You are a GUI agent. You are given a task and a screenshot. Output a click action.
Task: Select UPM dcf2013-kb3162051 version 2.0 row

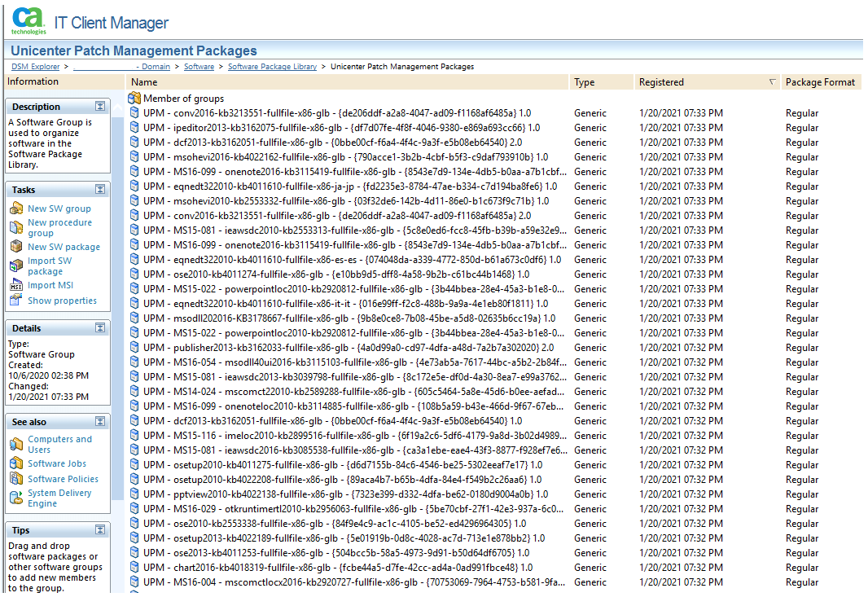tap(494, 143)
